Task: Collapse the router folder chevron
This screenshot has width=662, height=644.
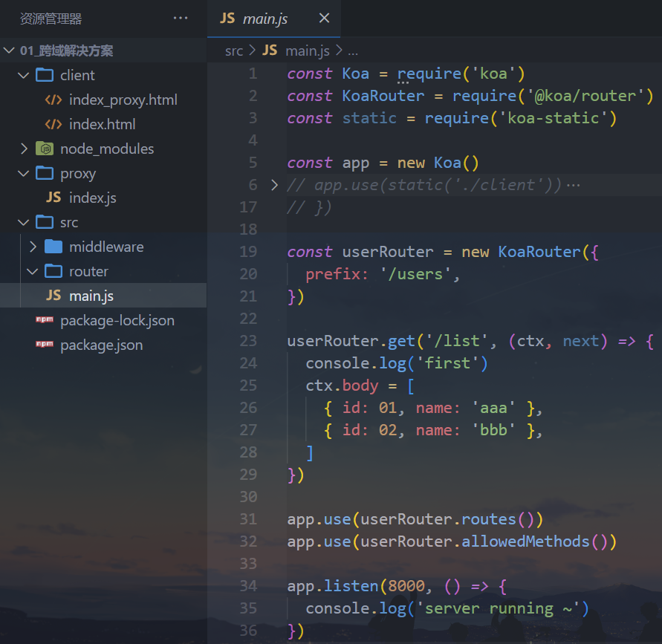Action: click(x=33, y=271)
